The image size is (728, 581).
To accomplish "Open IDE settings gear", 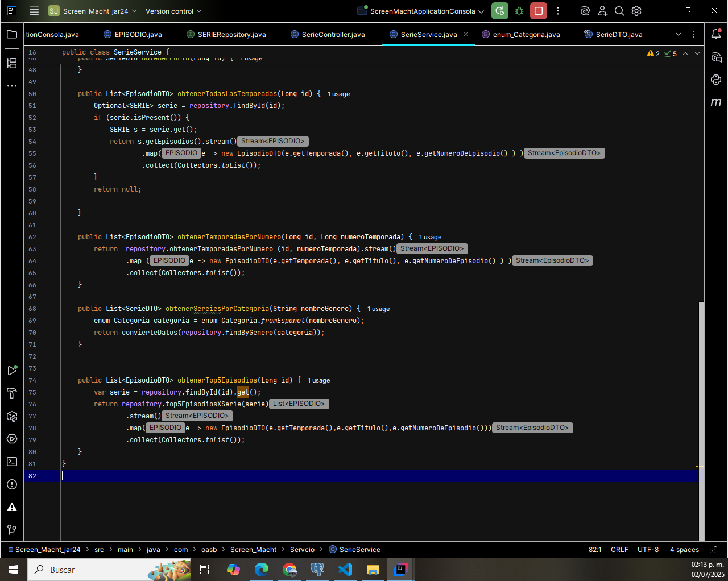I will point(637,11).
